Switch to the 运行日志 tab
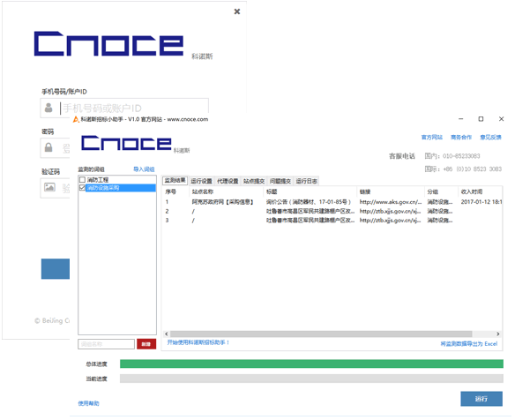Image resolution: width=515 pixels, height=420 pixels. click(x=306, y=181)
